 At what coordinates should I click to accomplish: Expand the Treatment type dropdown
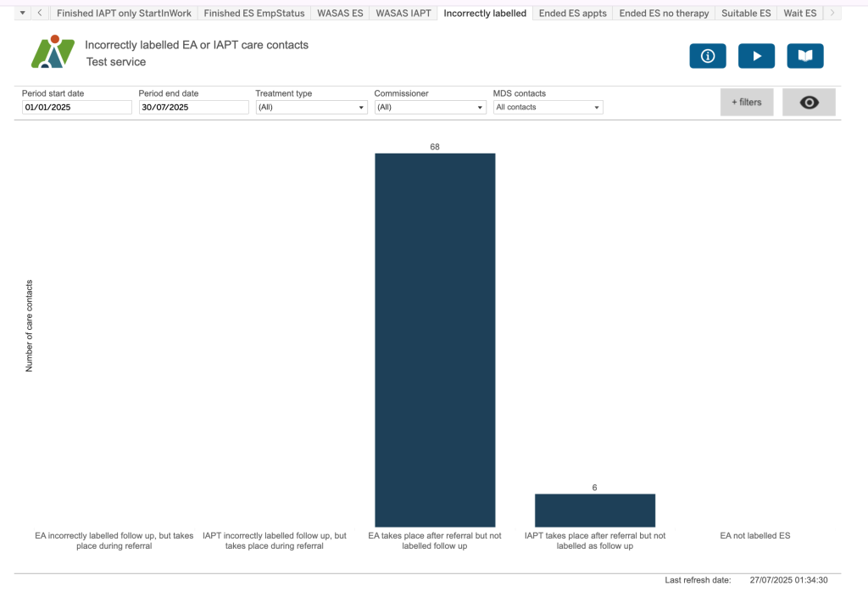311,108
